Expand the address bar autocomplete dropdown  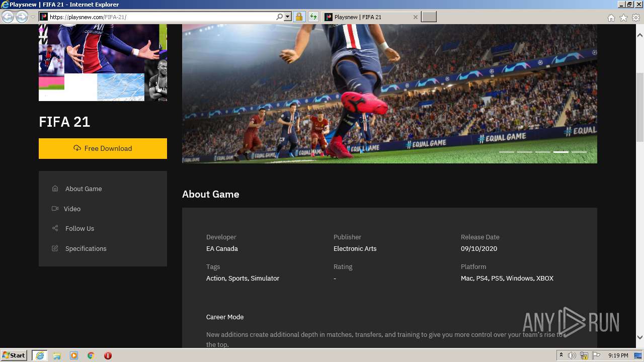(288, 17)
